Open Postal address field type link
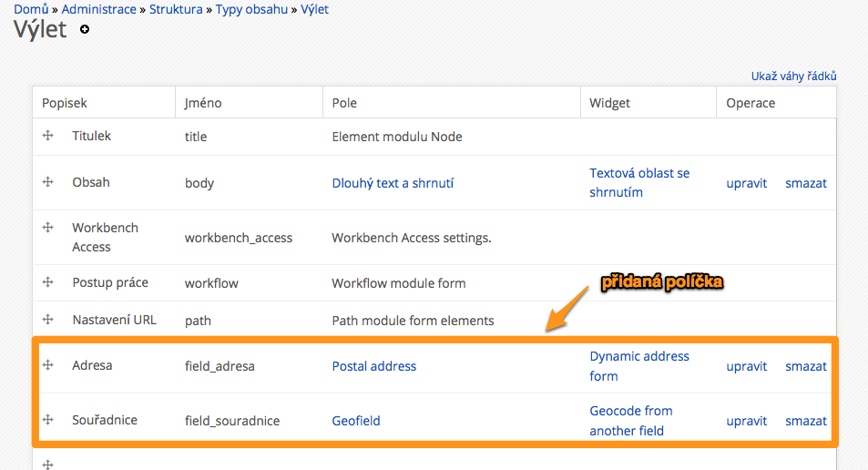 click(x=373, y=366)
